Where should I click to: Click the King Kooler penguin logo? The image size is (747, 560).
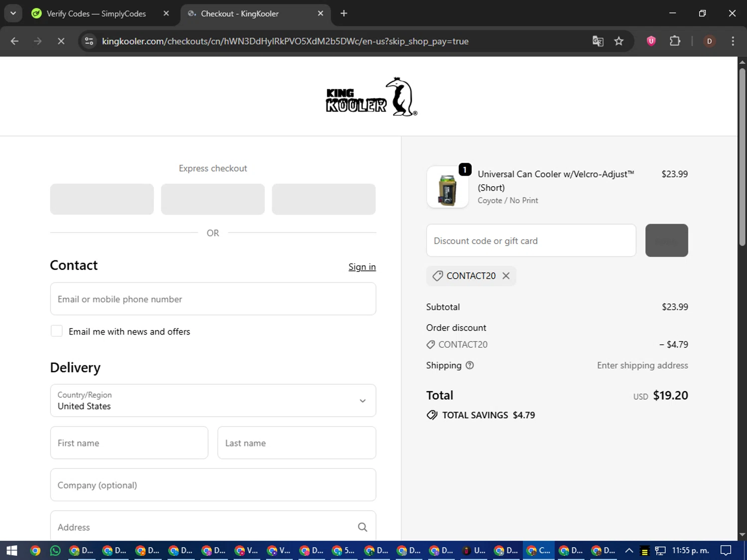pyautogui.click(x=372, y=97)
